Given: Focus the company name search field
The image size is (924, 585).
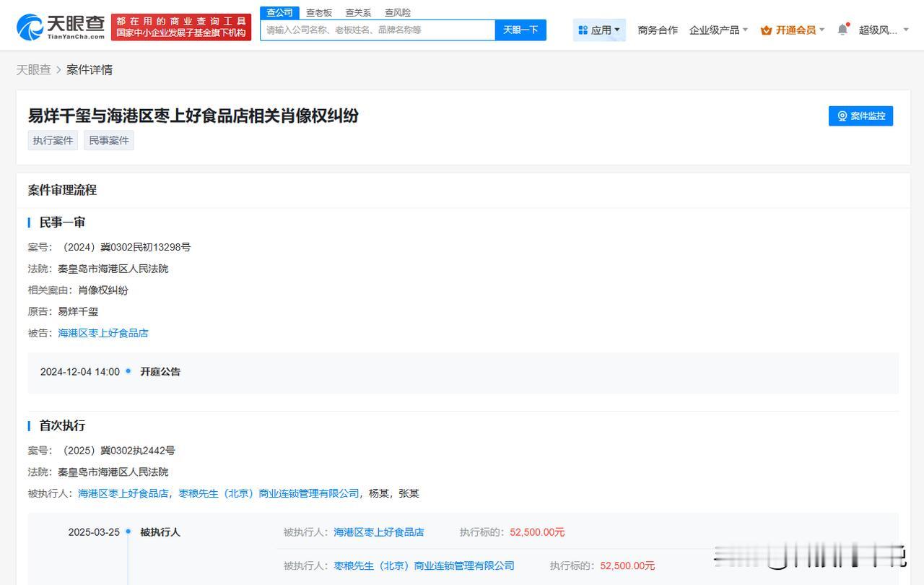Looking at the screenshot, I should (378, 30).
